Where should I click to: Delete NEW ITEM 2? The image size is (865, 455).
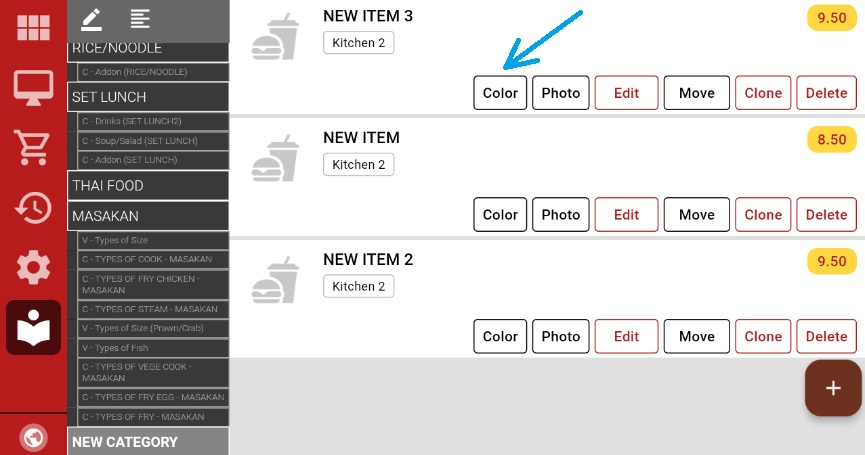click(x=826, y=337)
